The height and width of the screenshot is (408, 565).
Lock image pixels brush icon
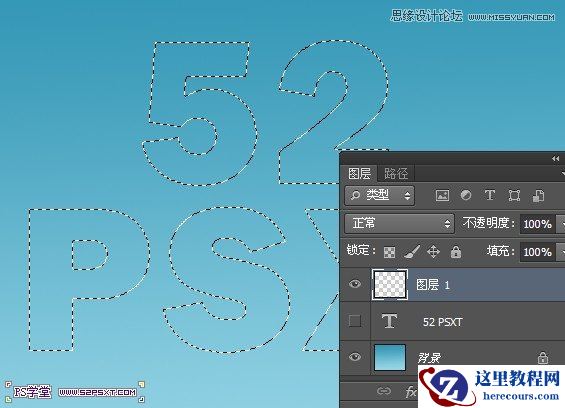click(411, 252)
